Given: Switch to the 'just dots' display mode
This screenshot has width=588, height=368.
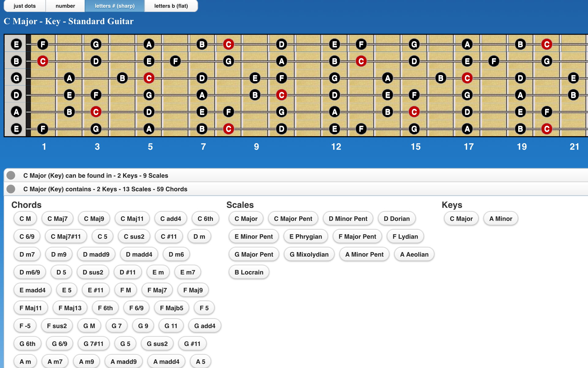Looking at the screenshot, I should tap(24, 6).
